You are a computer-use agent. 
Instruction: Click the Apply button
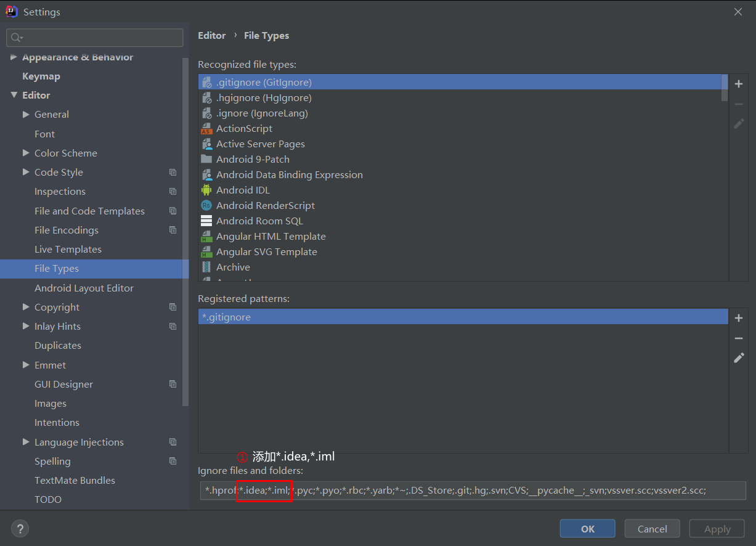point(717,529)
